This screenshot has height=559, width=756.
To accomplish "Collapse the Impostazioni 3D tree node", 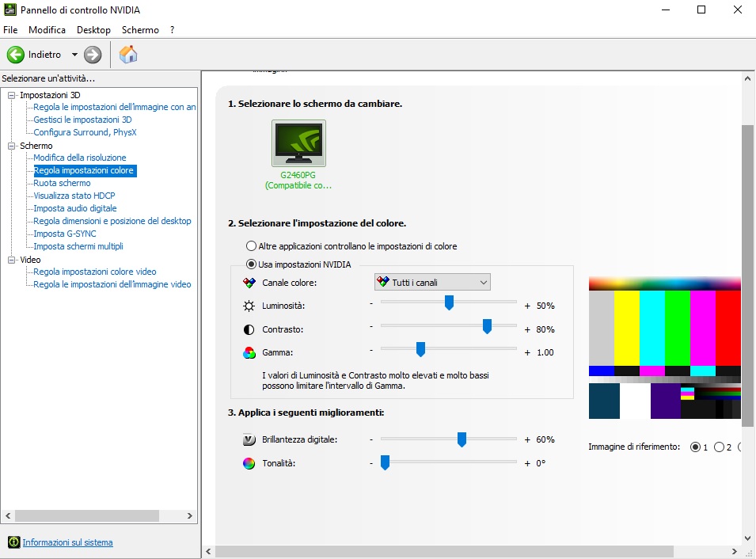I will click(x=12, y=95).
